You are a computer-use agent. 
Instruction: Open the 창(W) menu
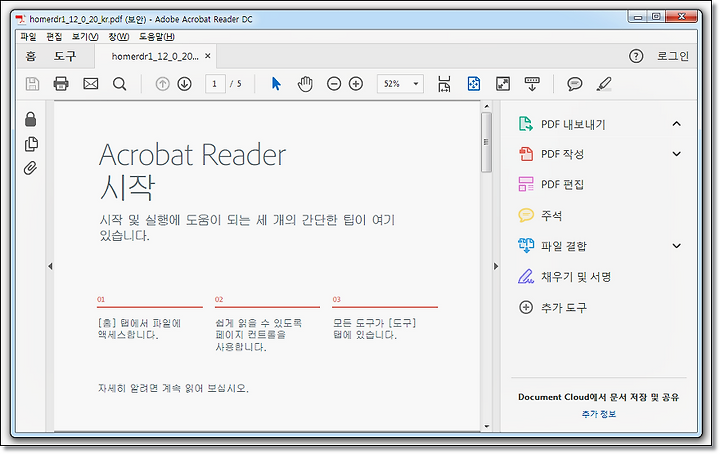coord(118,37)
